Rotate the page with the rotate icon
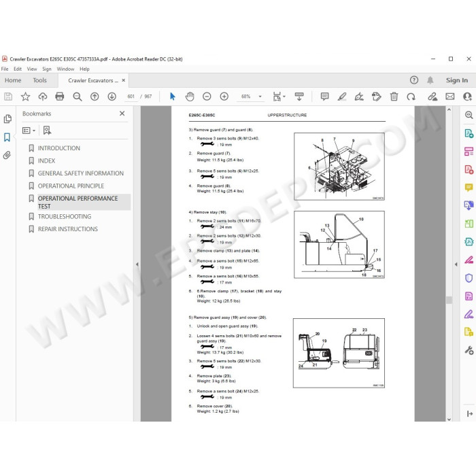This screenshot has height=476, width=476. (x=411, y=97)
